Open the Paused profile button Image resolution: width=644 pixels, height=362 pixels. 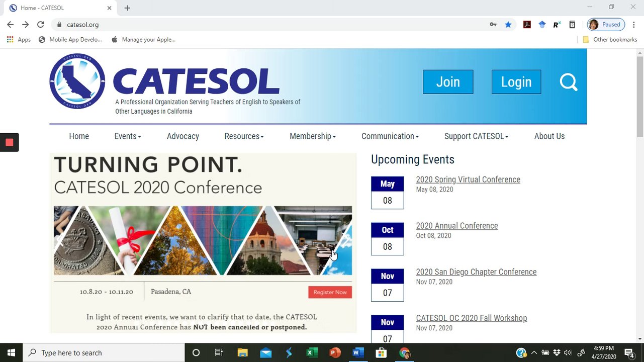tap(606, 25)
